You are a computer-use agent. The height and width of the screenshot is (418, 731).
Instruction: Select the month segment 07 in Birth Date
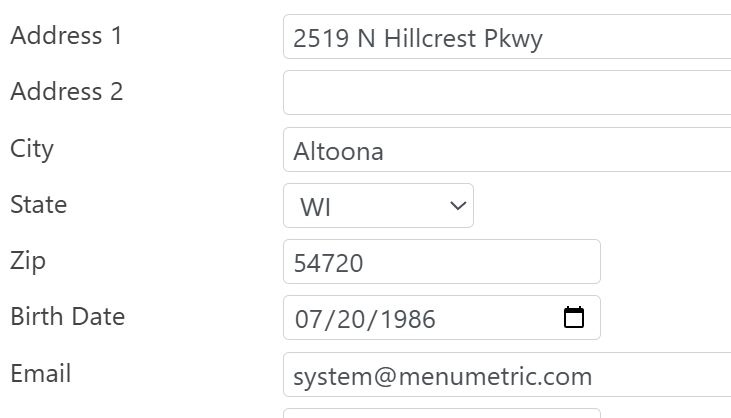pyautogui.click(x=308, y=319)
